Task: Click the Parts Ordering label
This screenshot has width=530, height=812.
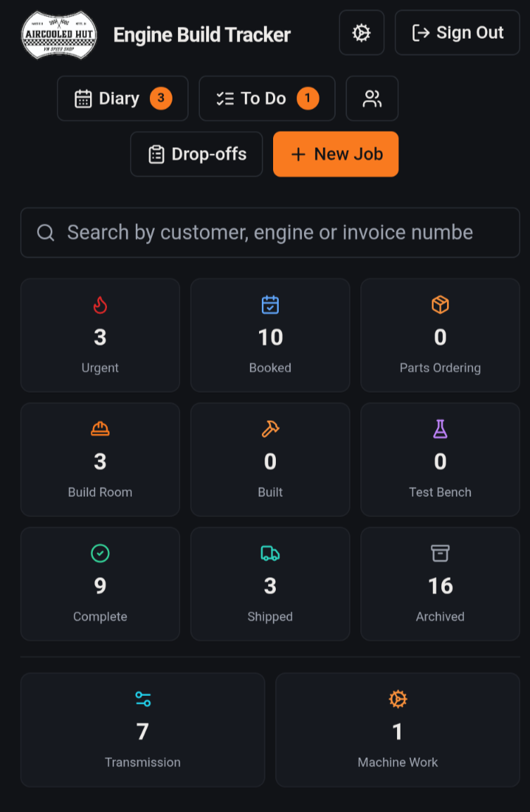Action: point(441,368)
